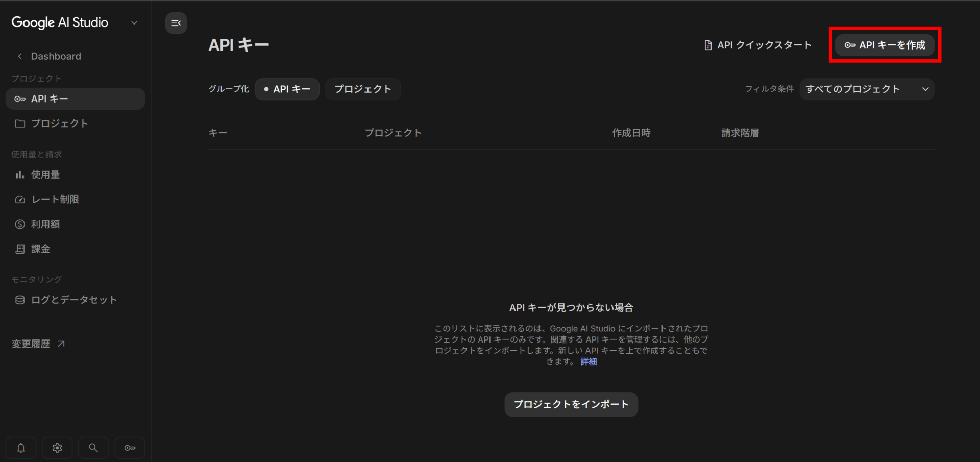Open the 課金 page
The height and width of the screenshot is (462, 980).
[x=76, y=249]
